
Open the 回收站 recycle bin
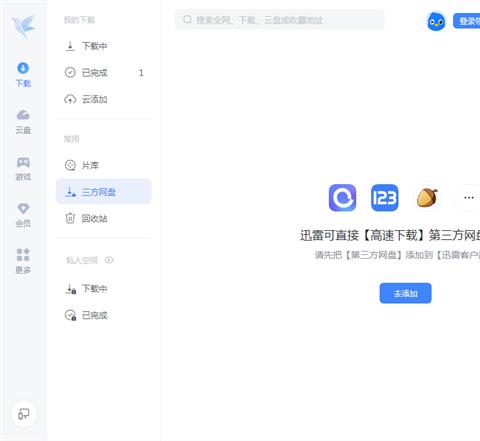104,218
